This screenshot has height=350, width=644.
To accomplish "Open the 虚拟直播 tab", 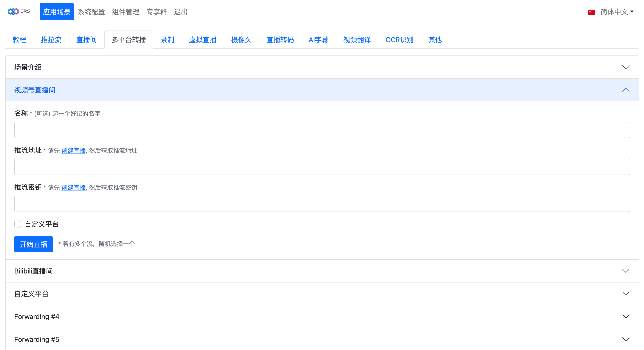I will pos(203,40).
